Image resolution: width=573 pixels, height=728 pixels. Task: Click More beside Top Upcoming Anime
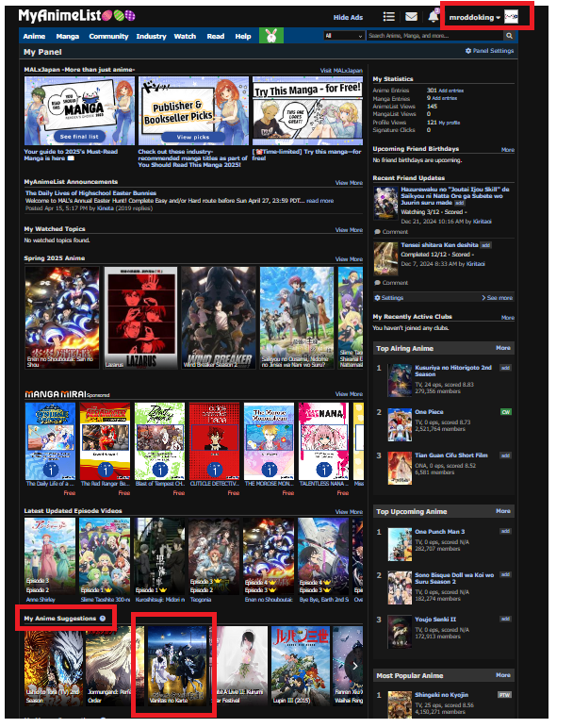tap(503, 511)
